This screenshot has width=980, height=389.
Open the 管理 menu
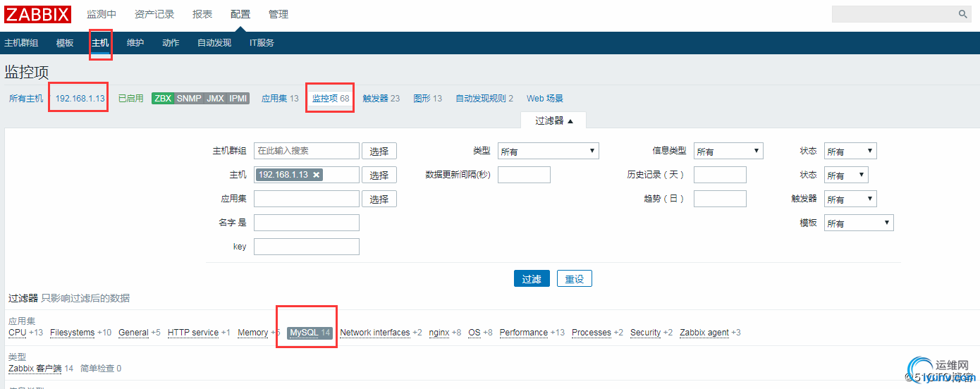pyautogui.click(x=278, y=15)
